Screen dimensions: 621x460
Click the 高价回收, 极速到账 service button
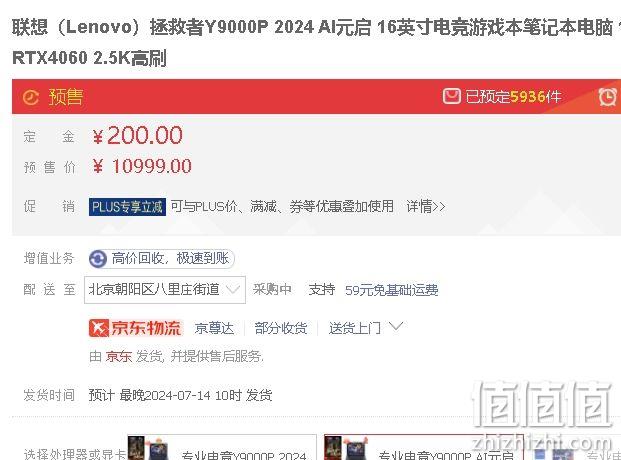pos(162,259)
